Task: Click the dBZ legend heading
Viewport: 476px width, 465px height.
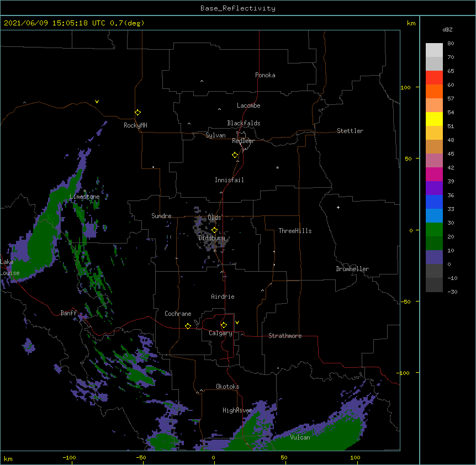Action: pyautogui.click(x=447, y=30)
